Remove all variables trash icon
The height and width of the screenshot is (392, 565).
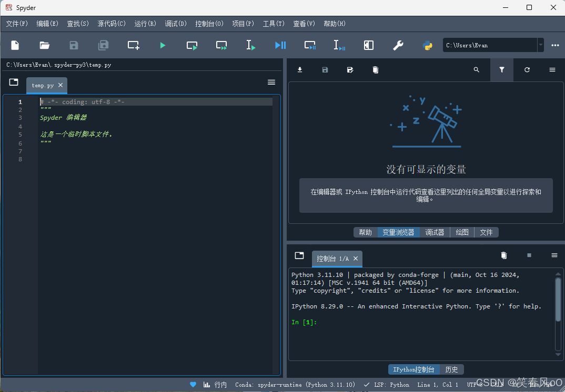click(x=376, y=70)
